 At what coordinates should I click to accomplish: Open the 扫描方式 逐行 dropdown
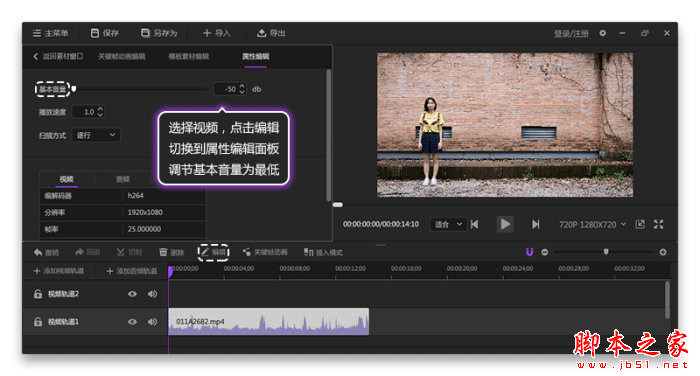pos(96,135)
